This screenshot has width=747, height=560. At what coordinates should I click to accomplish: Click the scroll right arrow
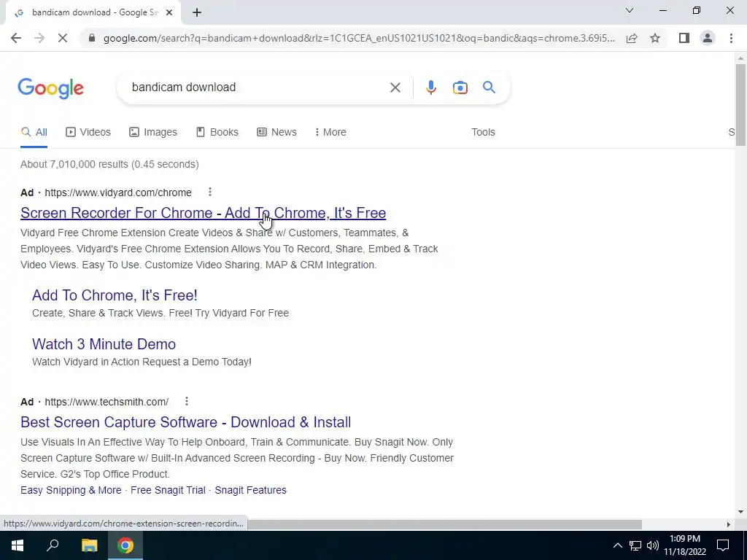click(729, 524)
